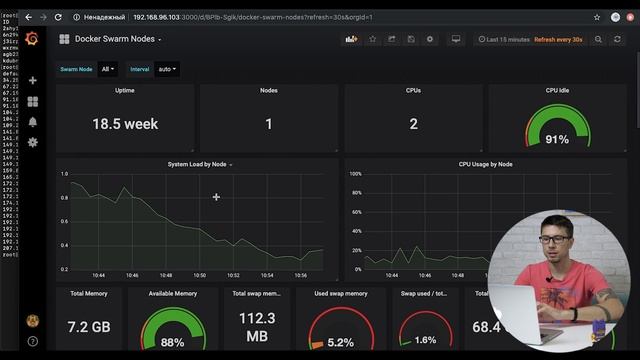Open the Swarm Node All dropdown
Viewport: 640px width, 360px height.
point(108,69)
